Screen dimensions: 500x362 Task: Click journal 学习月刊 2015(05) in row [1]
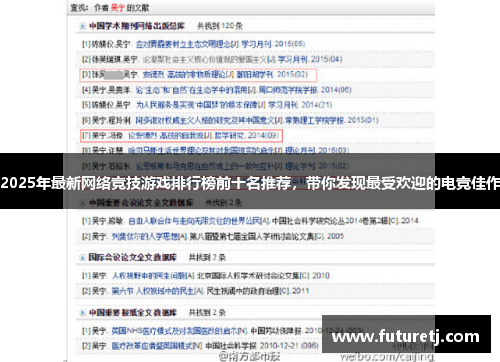(x=273, y=44)
